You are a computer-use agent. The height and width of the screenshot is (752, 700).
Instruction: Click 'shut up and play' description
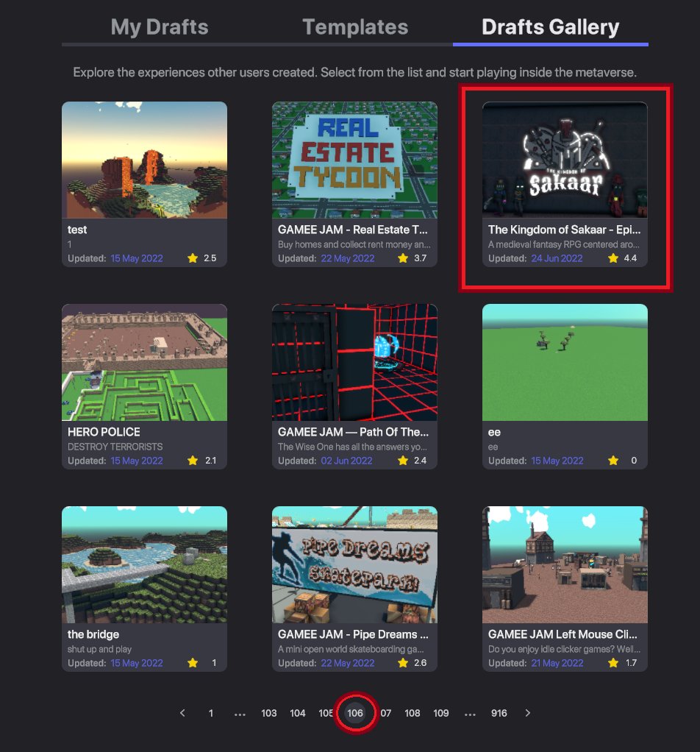coord(99,649)
